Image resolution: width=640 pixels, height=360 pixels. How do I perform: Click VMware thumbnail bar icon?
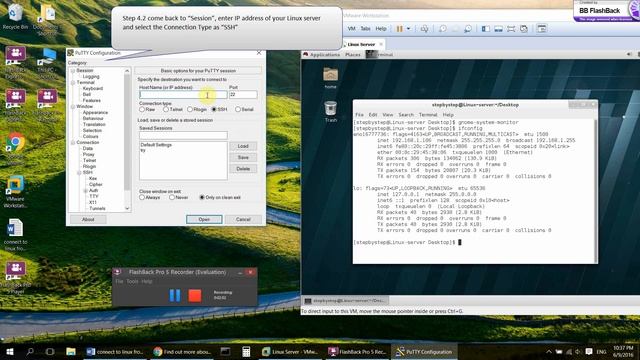(x=498, y=29)
